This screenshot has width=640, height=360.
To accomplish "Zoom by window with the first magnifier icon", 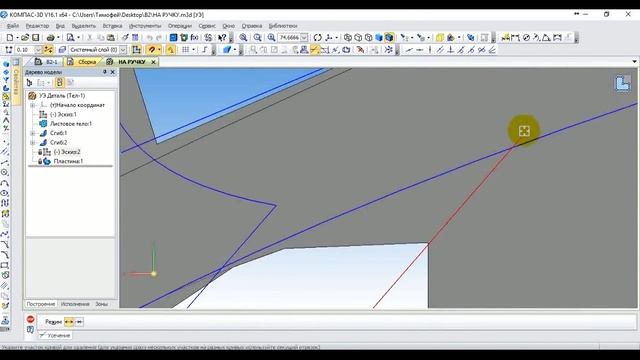I will (243, 38).
